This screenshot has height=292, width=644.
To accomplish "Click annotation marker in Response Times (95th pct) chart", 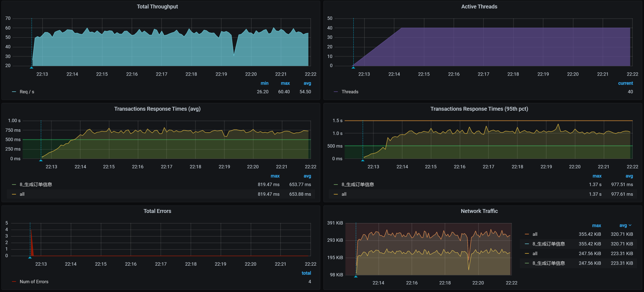I will tap(363, 160).
